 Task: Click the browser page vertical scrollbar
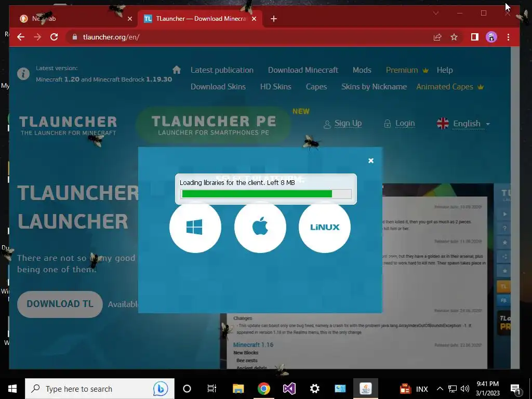coord(515,208)
